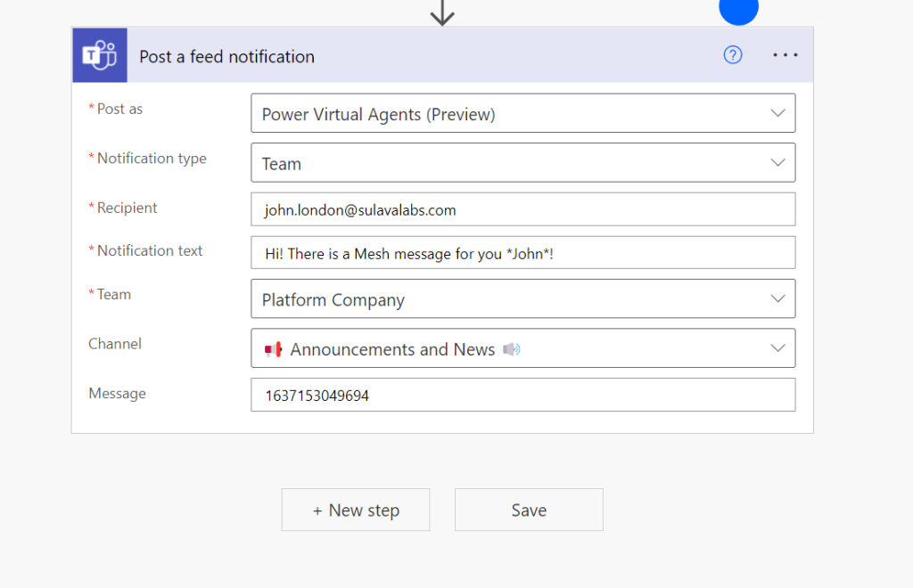Viewport: 913px width, 588px height.
Task: Click the down arrow connector above the action
Action: pos(442,12)
